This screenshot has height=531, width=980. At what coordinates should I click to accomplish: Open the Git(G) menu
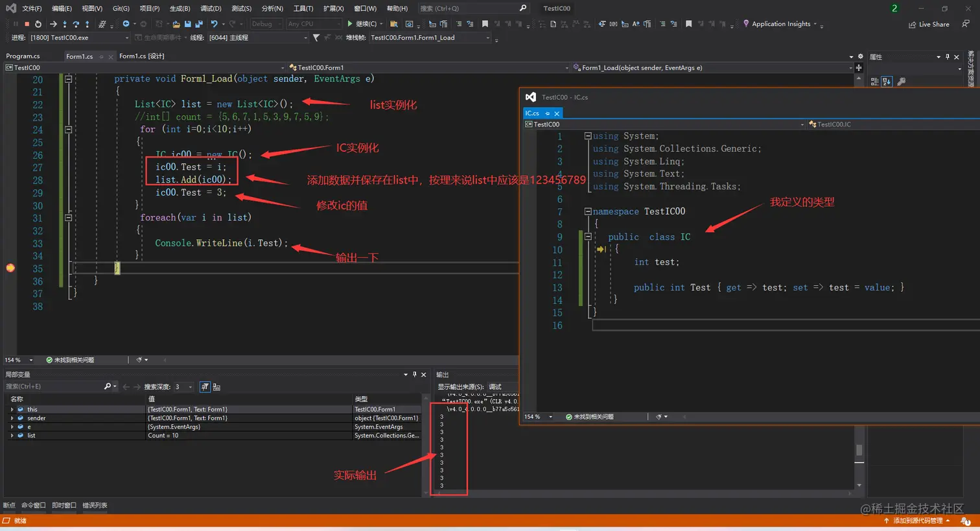121,8
